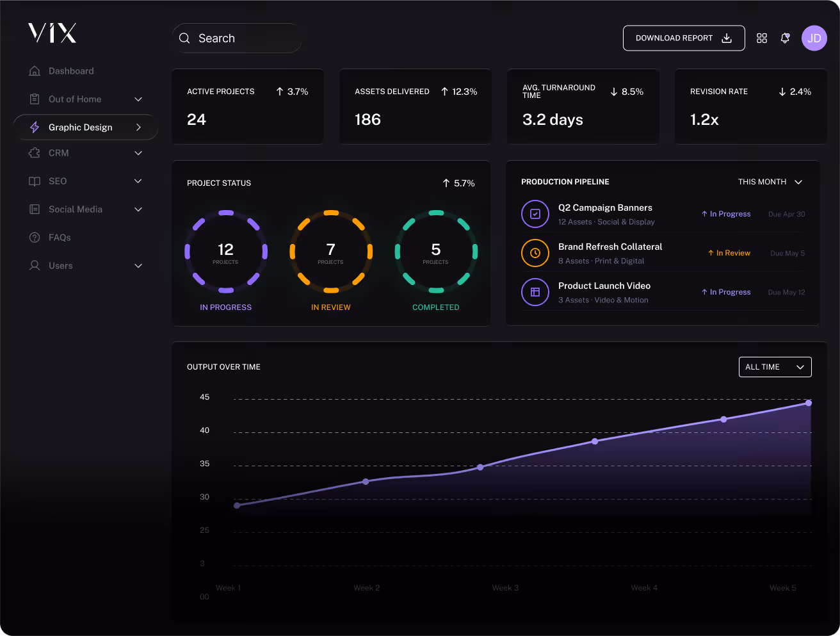Expand the SEO menu chevron
840x636 pixels.
click(x=138, y=181)
